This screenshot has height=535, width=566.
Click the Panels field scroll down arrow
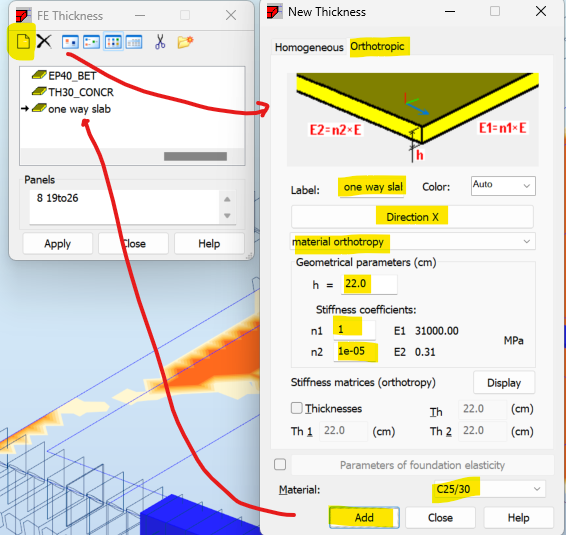(227, 216)
